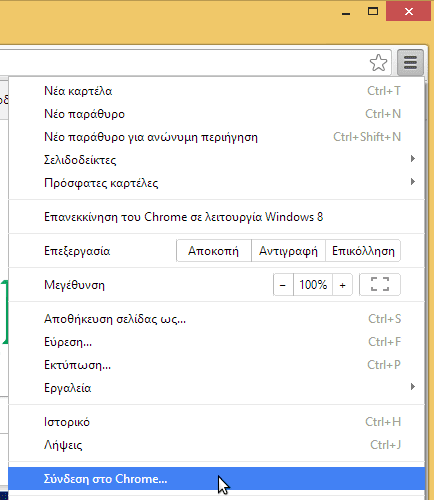This screenshot has width=434, height=500.
Task: Close the Chrome hamburger menu button
Action: (x=410, y=63)
